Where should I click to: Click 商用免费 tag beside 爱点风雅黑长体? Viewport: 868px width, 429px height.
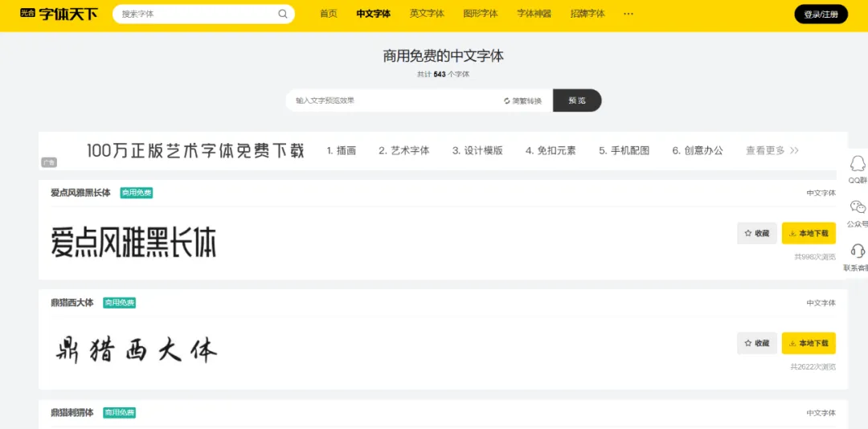click(x=136, y=193)
